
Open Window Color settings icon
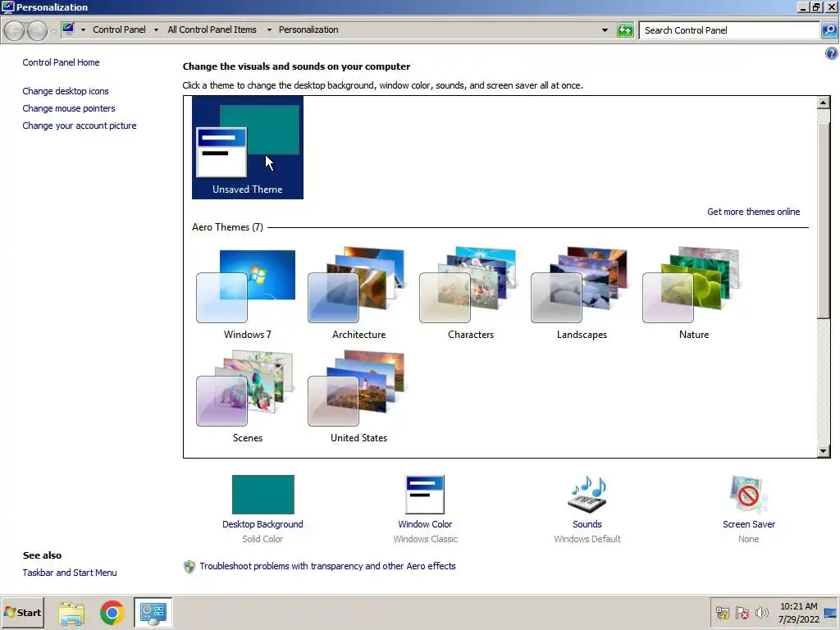point(425,495)
